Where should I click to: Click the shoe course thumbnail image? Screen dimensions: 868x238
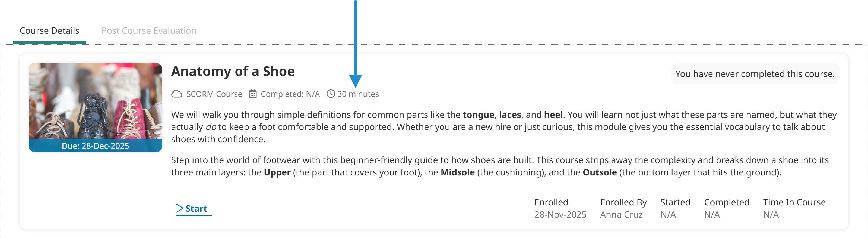tap(95, 101)
